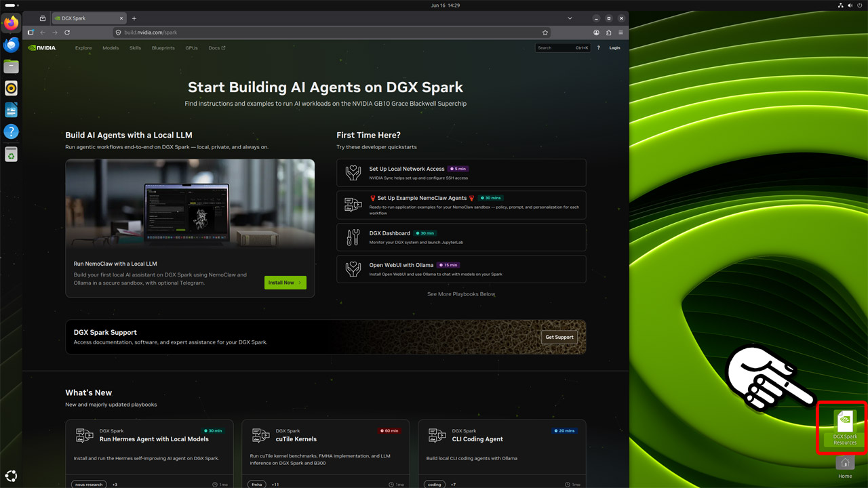Click the nous research tag
The height and width of the screenshot is (488, 868).
[x=90, y=485]
